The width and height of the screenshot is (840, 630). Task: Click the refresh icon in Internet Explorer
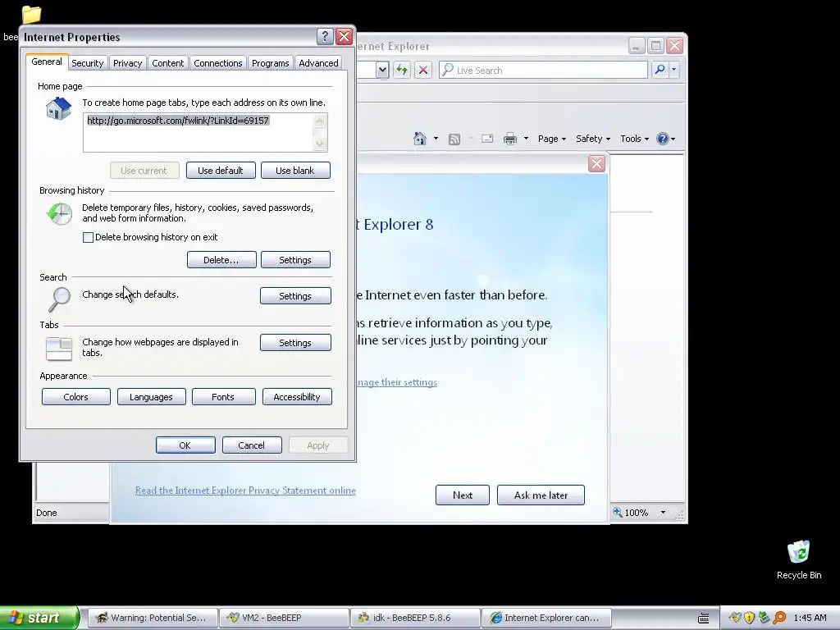pyautogui.click(x=402, y=70)
